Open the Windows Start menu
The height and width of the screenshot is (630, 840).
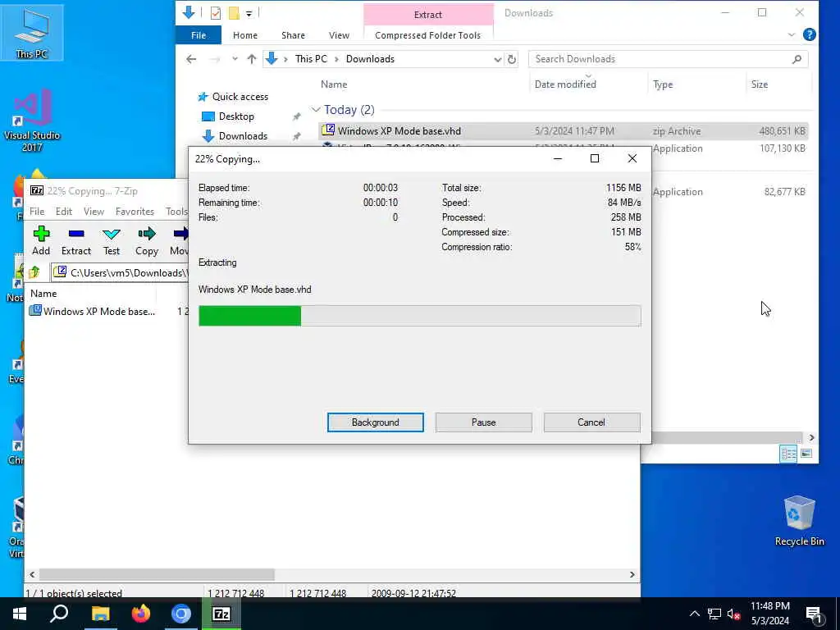20,614
